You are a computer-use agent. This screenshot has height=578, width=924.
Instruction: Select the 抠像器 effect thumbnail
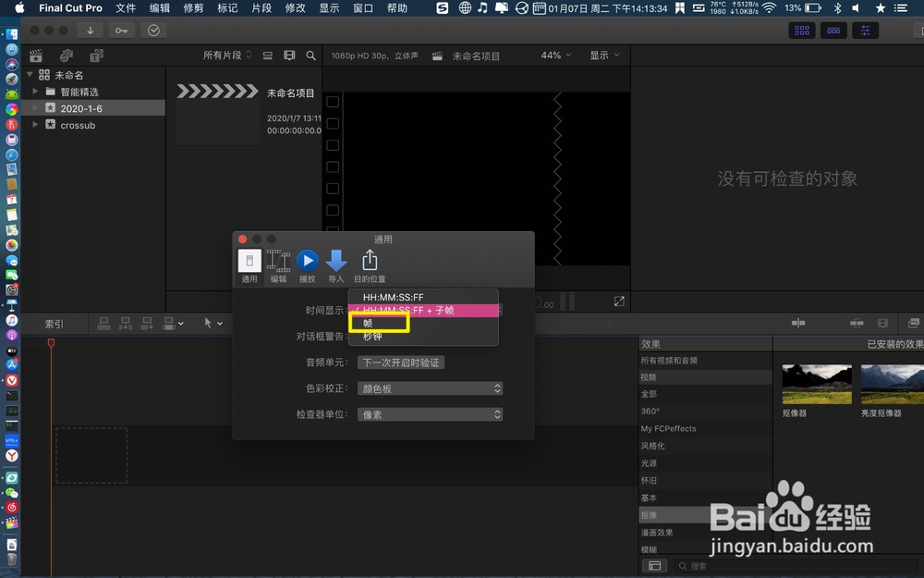click(x=817, y=384)
